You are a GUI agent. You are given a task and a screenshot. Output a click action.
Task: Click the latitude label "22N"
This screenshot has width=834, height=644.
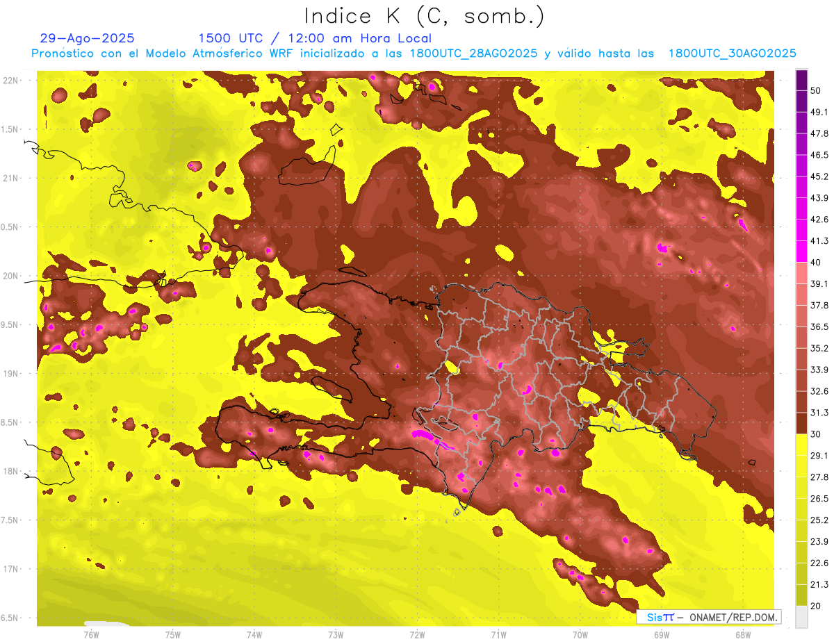pos(11,80)
